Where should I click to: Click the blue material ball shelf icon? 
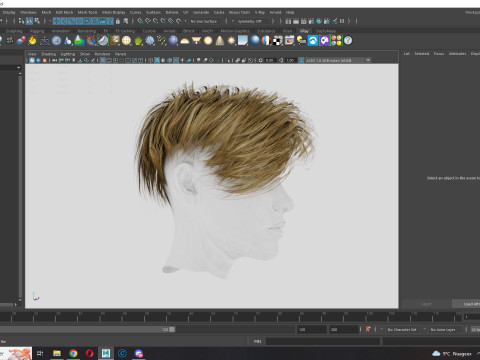pyautogui.click(x=255, y=41)
